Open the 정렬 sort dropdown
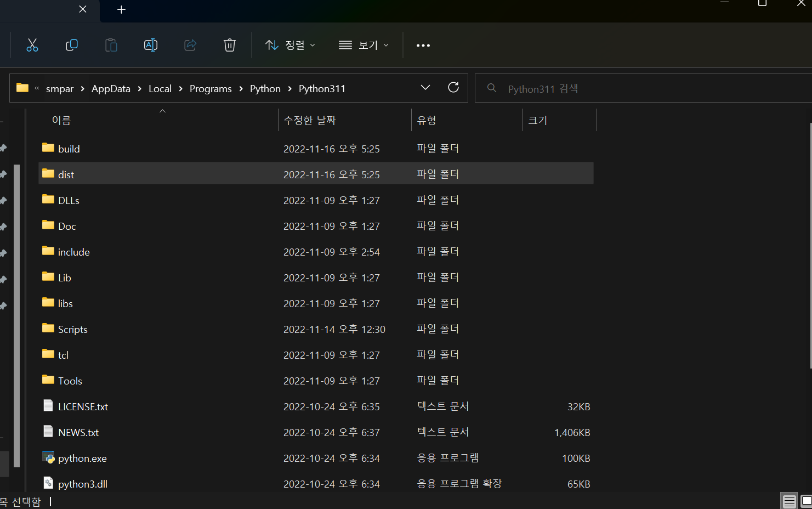Screen dimensions: 812x509 [x=291, y=45]
